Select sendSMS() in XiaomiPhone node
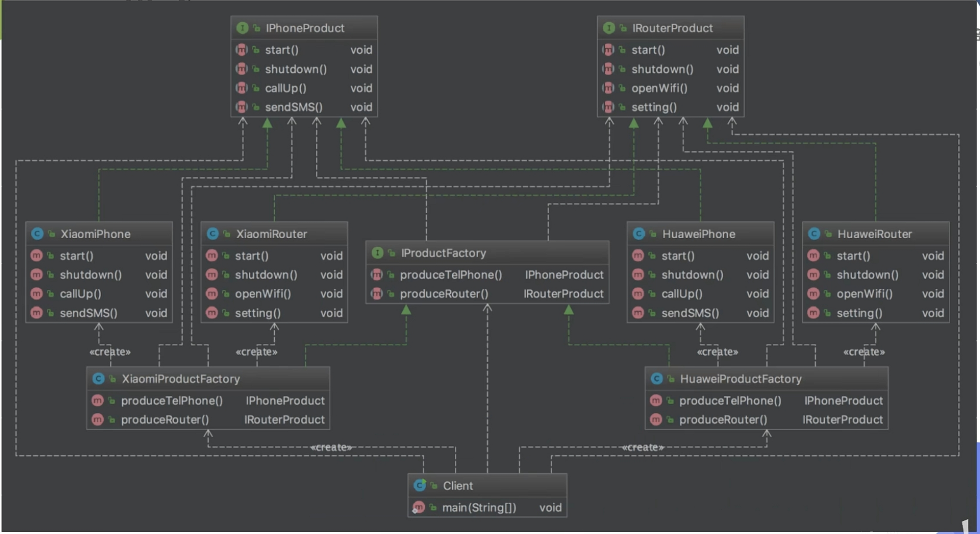This screenshot has width=980, height=534. (88, 313)
